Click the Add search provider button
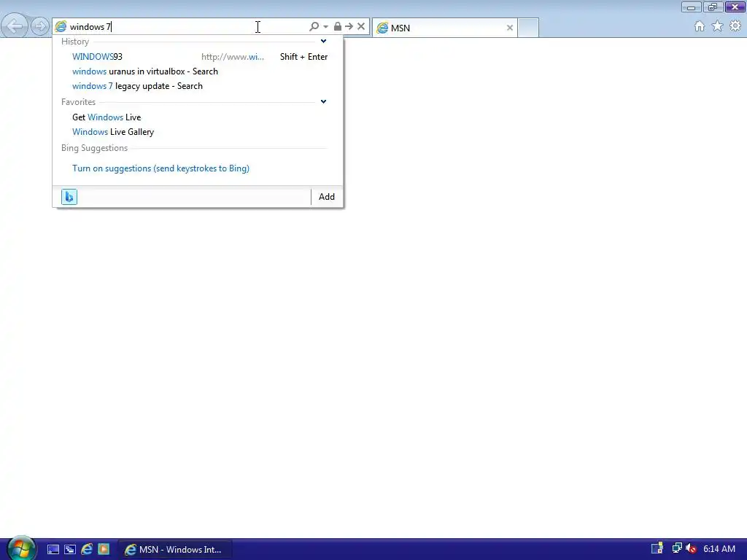 (x=327, y=197)
